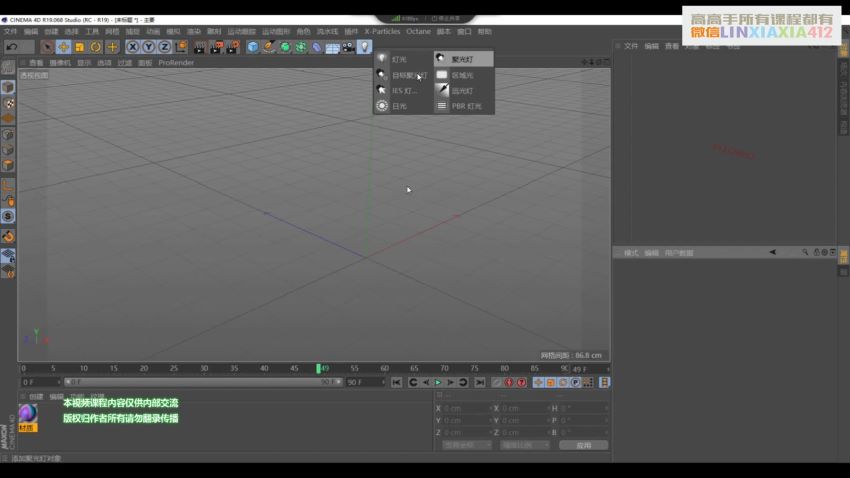Click the 0 F start frame field

[41, 382]
